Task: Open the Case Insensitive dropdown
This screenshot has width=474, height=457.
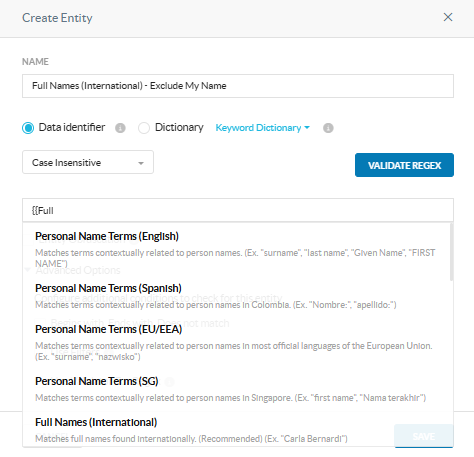Action: pos(88,162)
